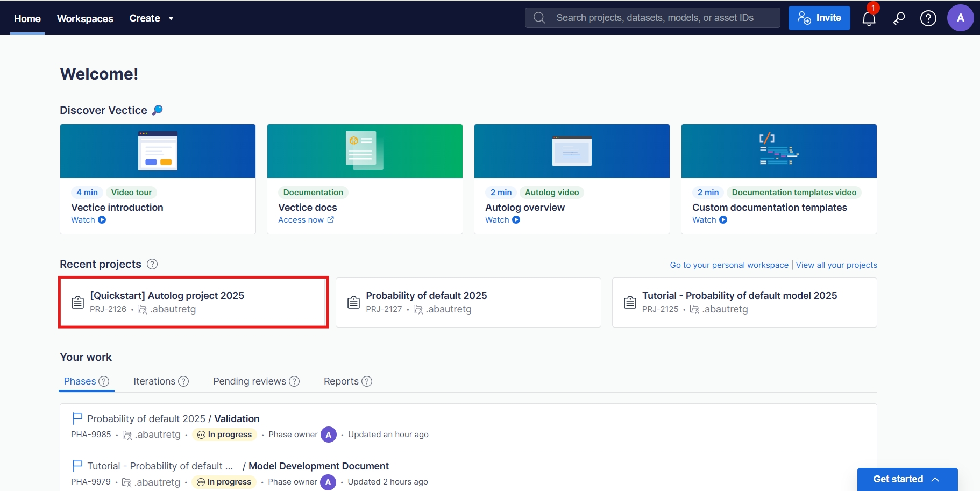The width and height of the screenshot is (980, 491).
Task: Click the Recent projects help icon
Action: click(152, 264)
